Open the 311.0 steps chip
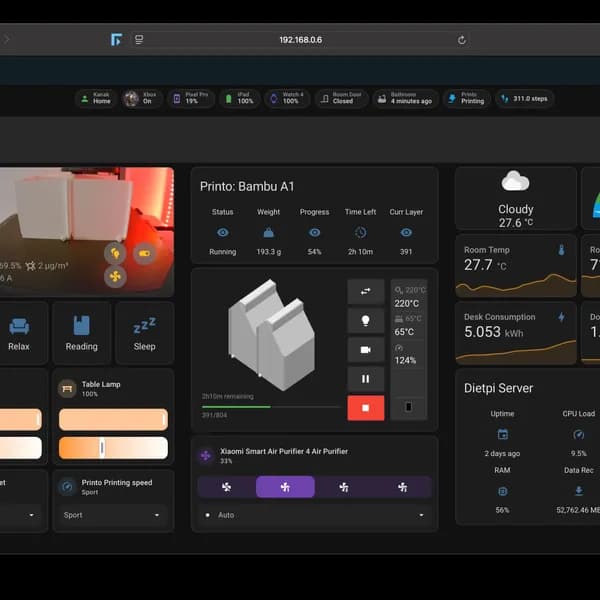Viewport: 600px width, 600px height. (x=524, y=98)
